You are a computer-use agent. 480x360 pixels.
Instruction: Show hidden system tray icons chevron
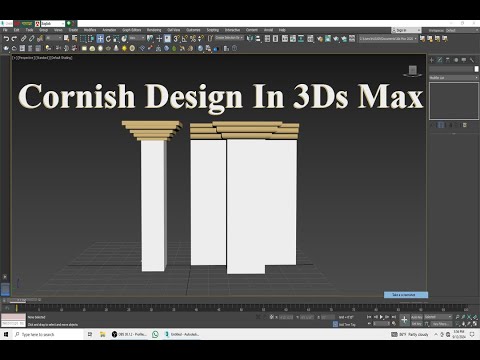(436, 334)
